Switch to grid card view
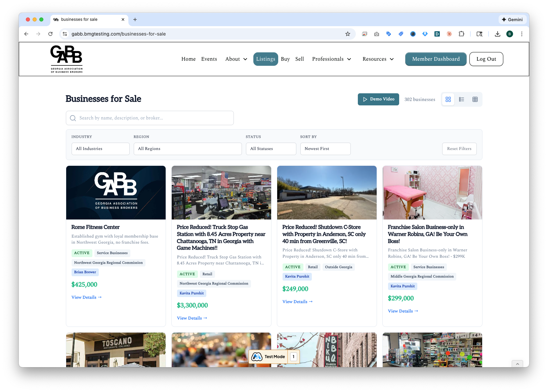Viewport: 548px width, 392px height. point(448,99)
